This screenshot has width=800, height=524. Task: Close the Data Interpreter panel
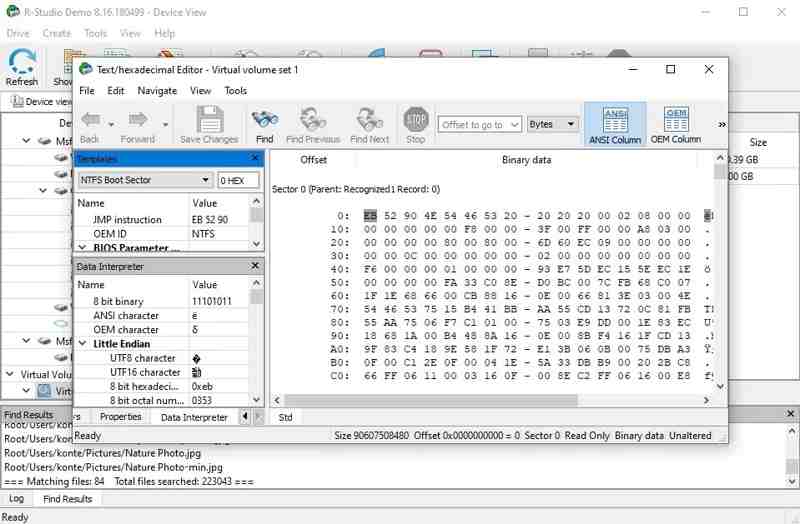(x=255, y=266)
